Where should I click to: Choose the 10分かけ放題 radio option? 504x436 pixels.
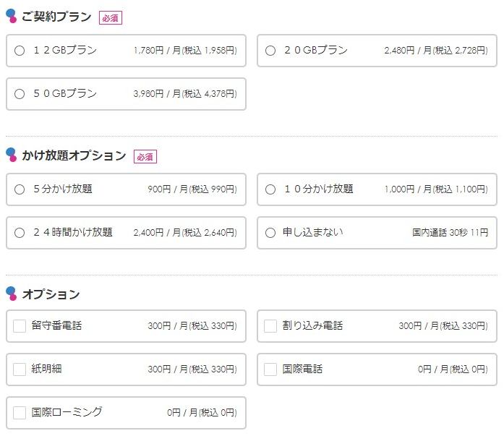tap(270, 189)
